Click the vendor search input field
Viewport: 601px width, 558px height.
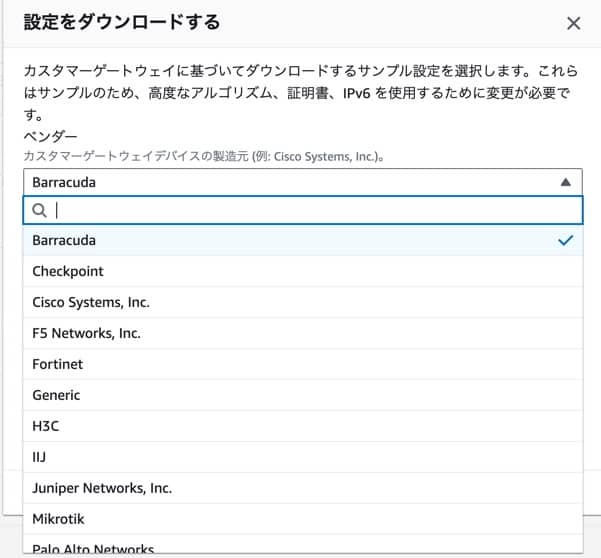[303, 210]
